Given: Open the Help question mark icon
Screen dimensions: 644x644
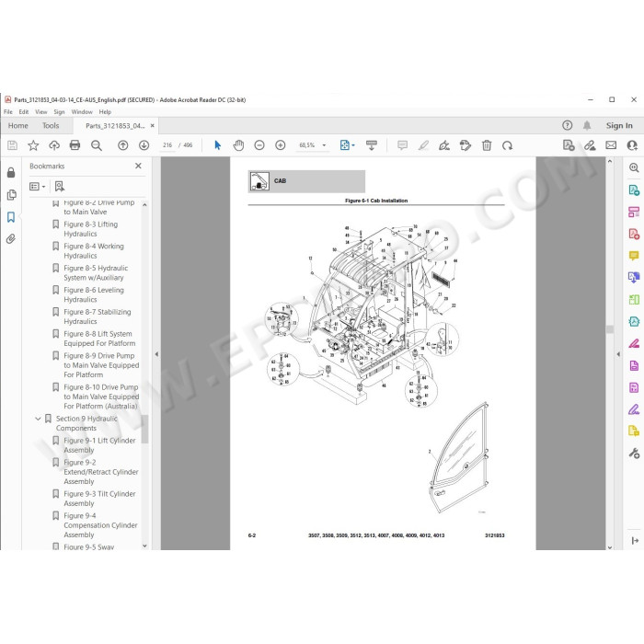Looking at the screenshot, I should (x=568, y=126).
